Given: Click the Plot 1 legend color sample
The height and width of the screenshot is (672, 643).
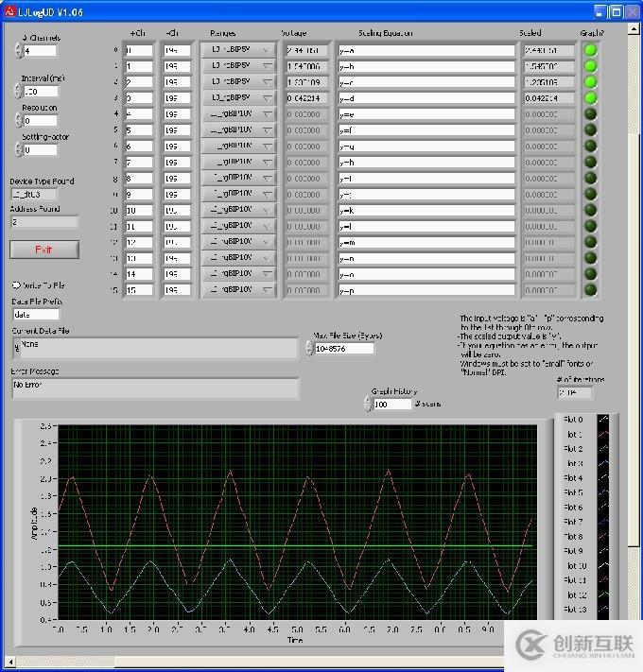Looking at the screenshot, I should click(603, 434).
